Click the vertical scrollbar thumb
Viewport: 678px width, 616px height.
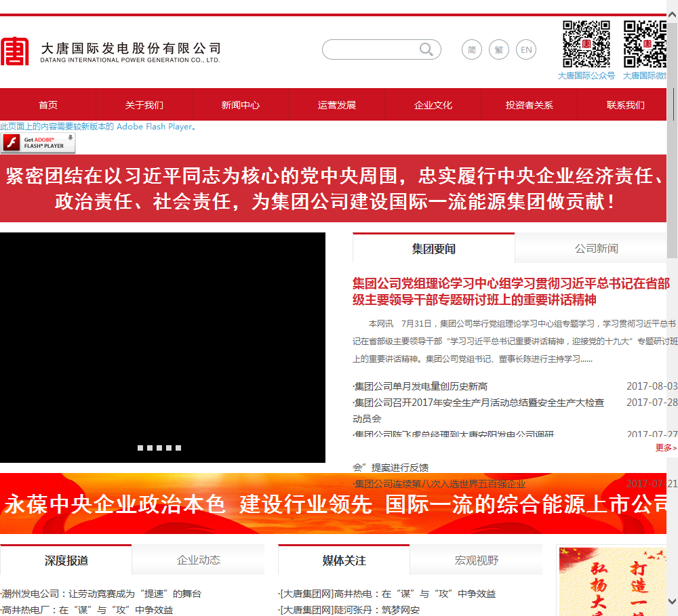click(673, 140)
